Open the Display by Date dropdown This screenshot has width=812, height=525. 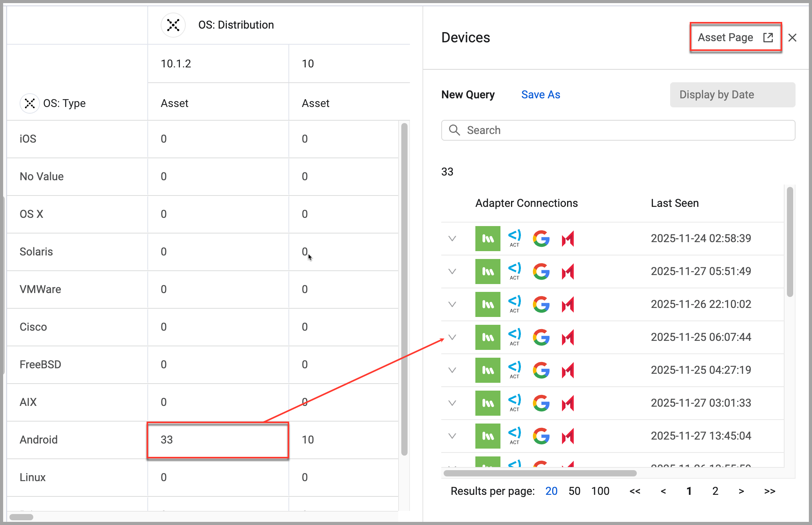tap(732, 95)
